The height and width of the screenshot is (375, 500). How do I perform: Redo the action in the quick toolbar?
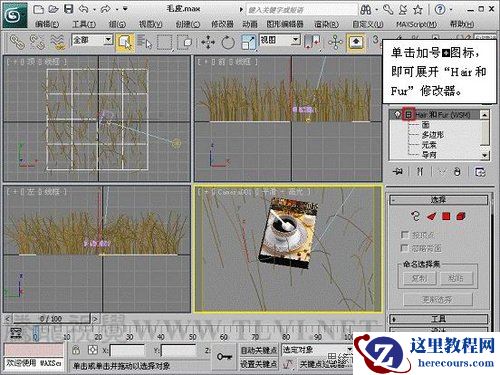pos(105,9)
